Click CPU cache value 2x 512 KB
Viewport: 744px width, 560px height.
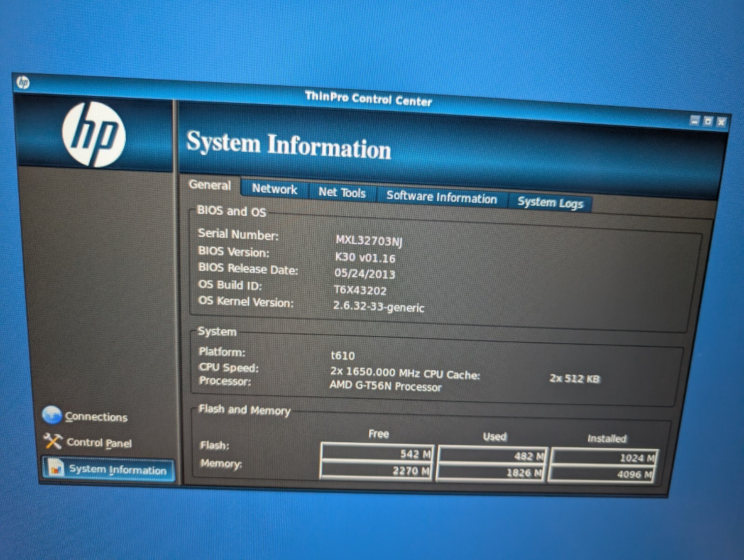(x=575, y=378)
